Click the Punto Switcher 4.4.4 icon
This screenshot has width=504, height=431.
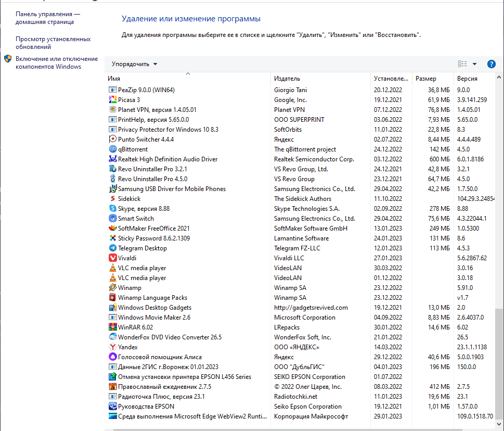(112, 140)
